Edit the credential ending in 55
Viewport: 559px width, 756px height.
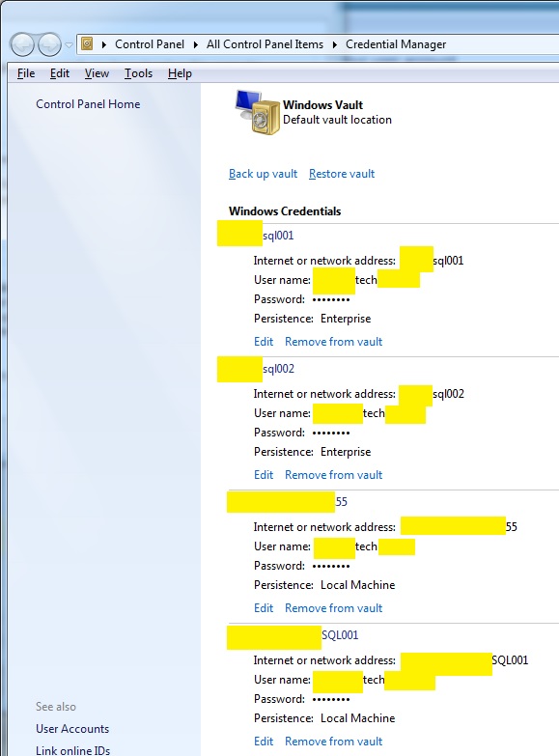pos(264,608)
